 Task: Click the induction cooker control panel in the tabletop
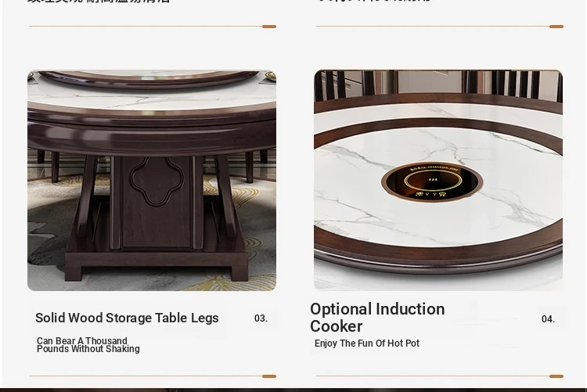431,182
